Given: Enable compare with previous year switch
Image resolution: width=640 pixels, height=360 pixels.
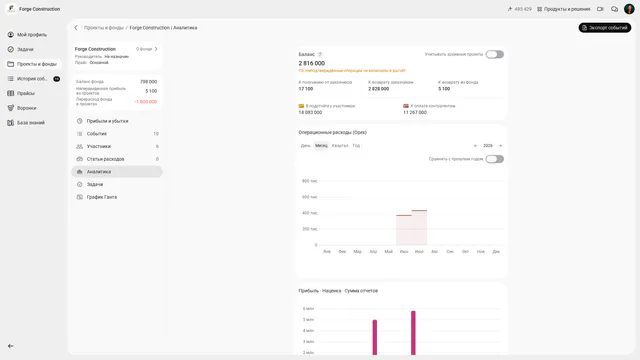Looking at the screenshot, I should tap(494, 159).
